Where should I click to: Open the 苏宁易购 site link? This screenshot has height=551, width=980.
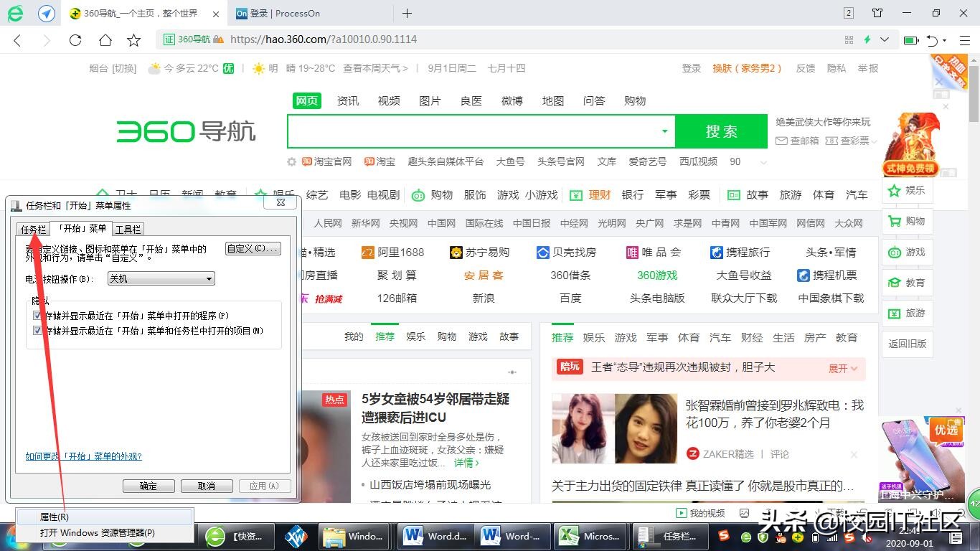tap(479, 253)
